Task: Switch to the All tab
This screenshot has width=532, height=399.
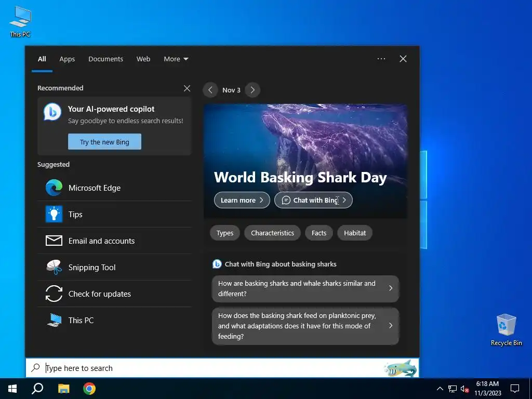Action: 42,59
